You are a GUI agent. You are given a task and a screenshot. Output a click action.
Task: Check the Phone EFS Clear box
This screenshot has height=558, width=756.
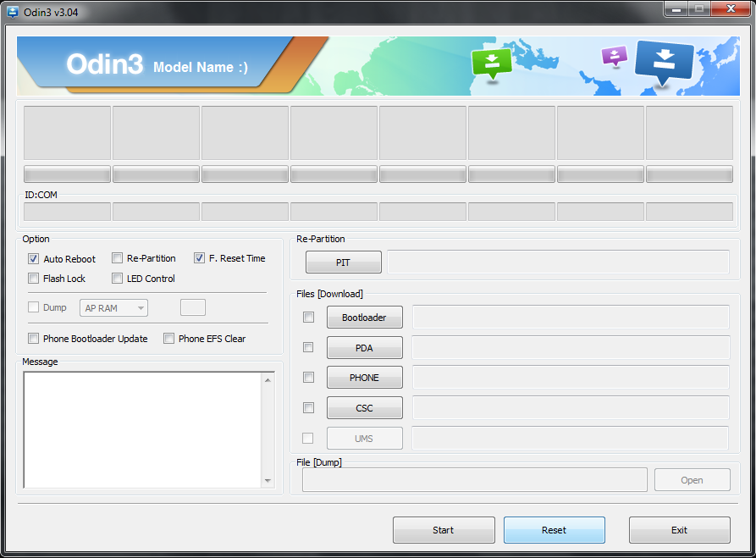tap(168, 339)
